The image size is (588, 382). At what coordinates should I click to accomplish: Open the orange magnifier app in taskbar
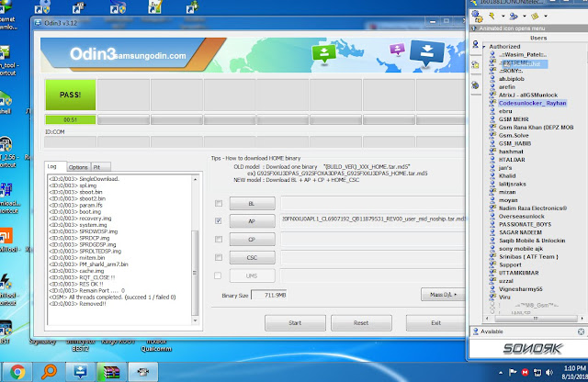[x=49, y=372]
